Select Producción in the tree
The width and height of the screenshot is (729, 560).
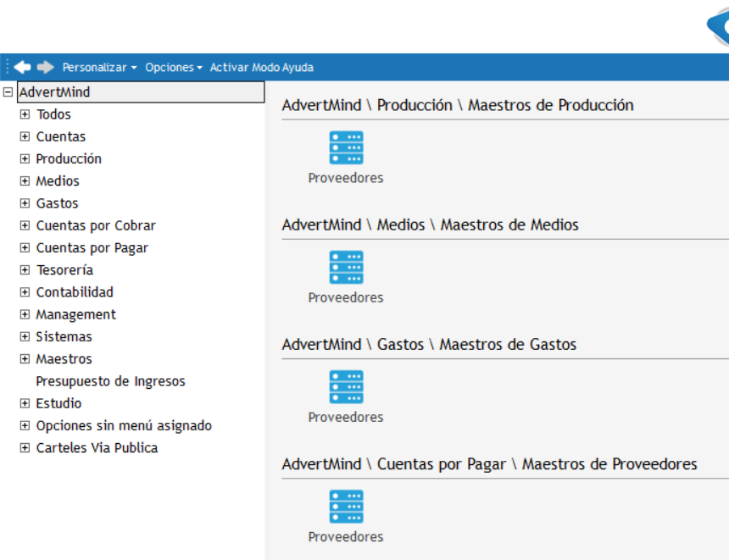(x=69, y=159)
